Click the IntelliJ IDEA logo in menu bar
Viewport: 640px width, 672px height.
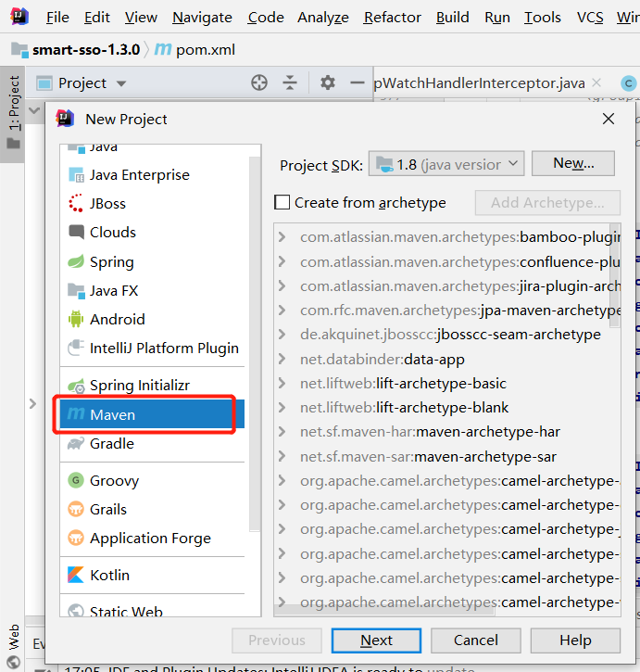click(x=19, y=17)
